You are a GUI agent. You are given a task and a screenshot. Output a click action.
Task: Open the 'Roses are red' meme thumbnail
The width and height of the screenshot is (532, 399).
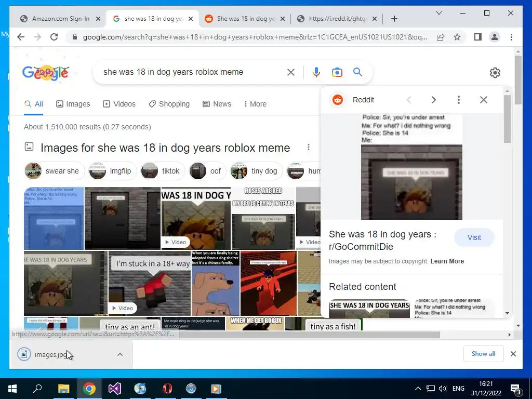tap(263, 218)
